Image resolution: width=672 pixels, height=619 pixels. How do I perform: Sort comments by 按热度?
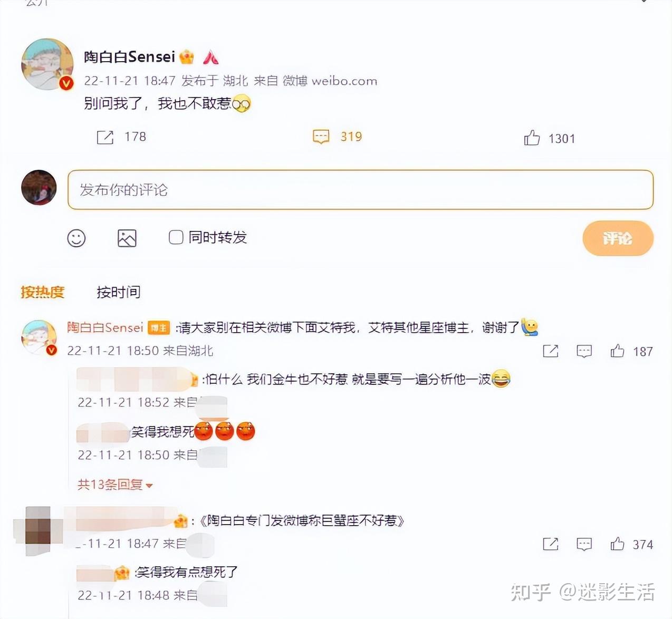point(43,292)
